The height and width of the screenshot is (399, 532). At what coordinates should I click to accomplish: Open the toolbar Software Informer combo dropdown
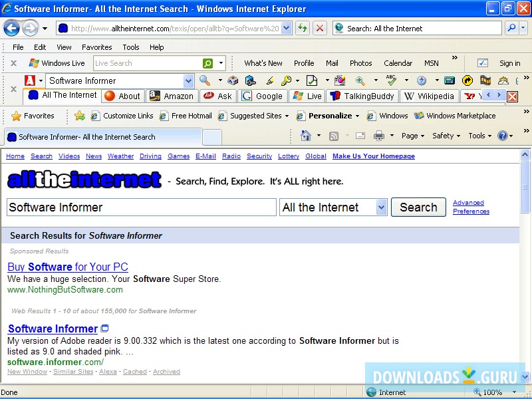tap(188, 80)
